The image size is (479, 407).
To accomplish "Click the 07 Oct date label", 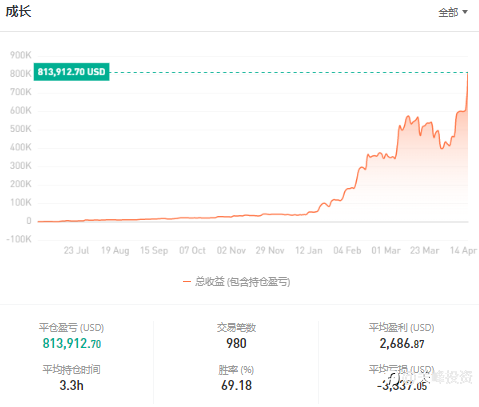I will click(192, 251).
